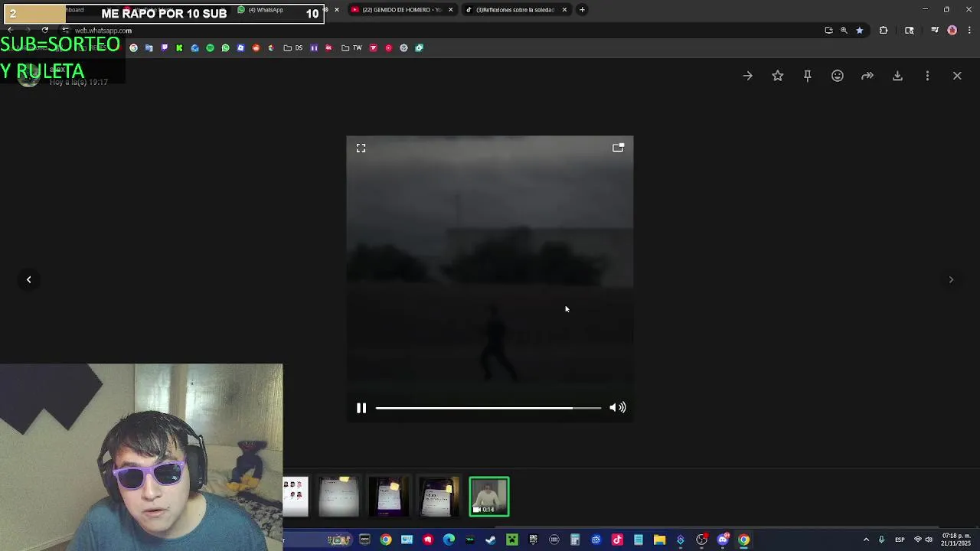Open Microsoft Edge from the taskbar
Viewport: 980px width, 551px height.
(449, 540)
